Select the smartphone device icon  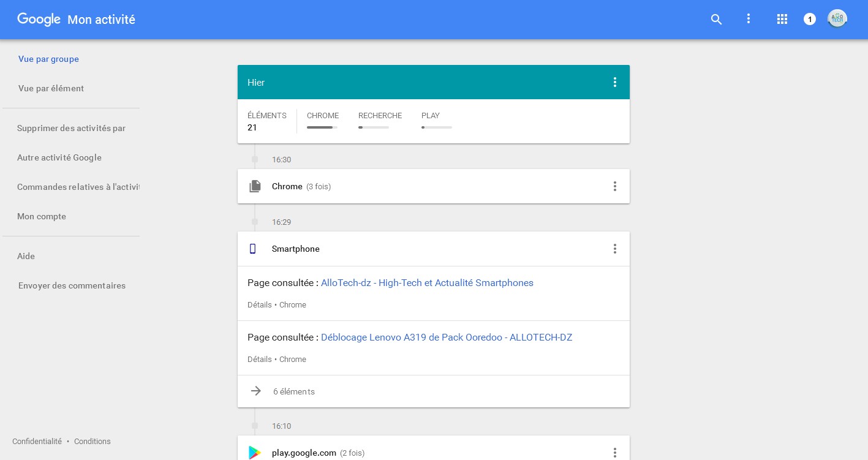tap(253, 249)
